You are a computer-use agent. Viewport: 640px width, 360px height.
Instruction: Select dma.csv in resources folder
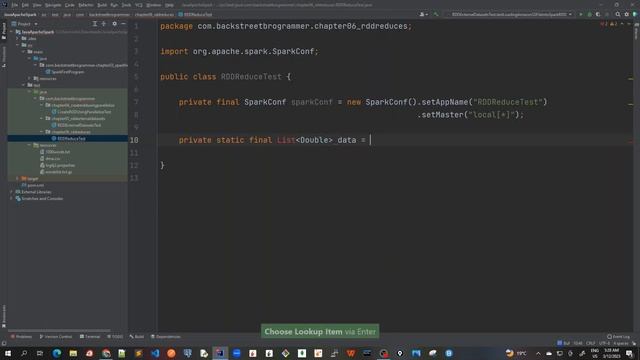click(x=50, y=159)
